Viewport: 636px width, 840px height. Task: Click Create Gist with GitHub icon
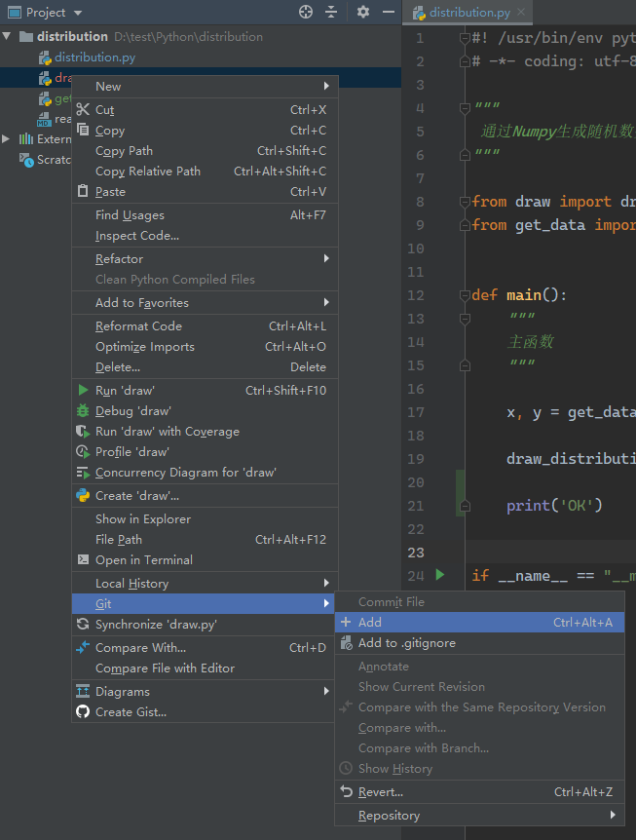click(x=131, y=712)
